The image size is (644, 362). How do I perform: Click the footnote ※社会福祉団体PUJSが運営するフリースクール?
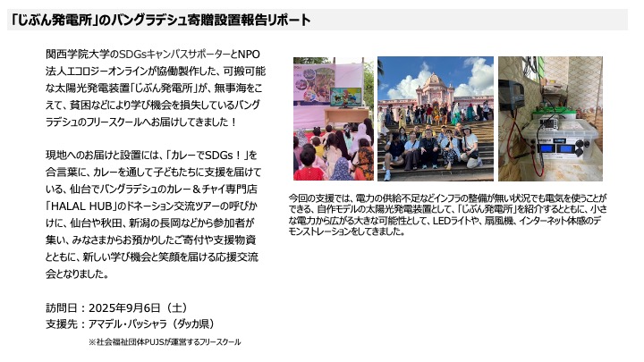(165, 341)
